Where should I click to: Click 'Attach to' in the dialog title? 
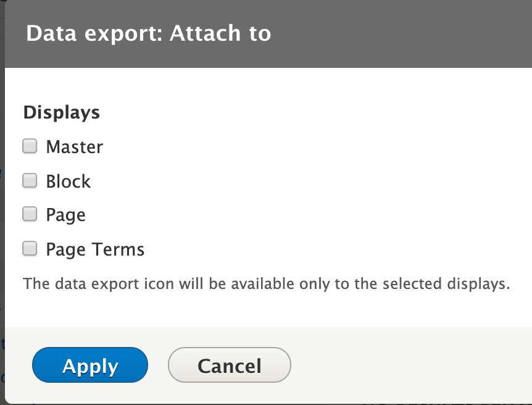click(x=220, y=33)
